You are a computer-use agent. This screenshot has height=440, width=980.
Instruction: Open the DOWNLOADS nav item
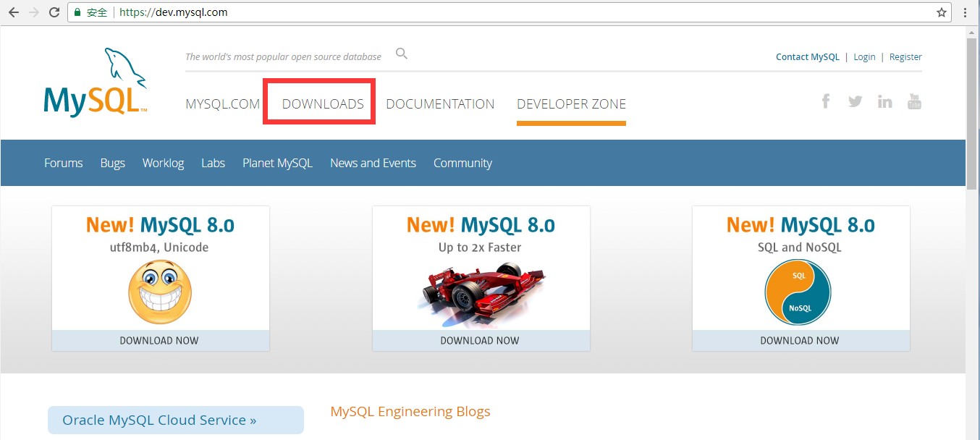(323, 103)
